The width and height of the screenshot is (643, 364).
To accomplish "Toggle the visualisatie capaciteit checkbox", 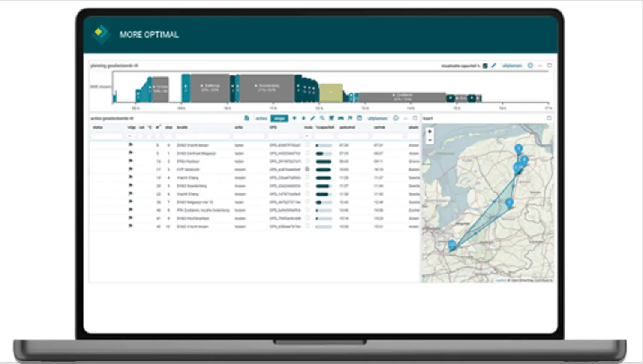I will point(485,66).
